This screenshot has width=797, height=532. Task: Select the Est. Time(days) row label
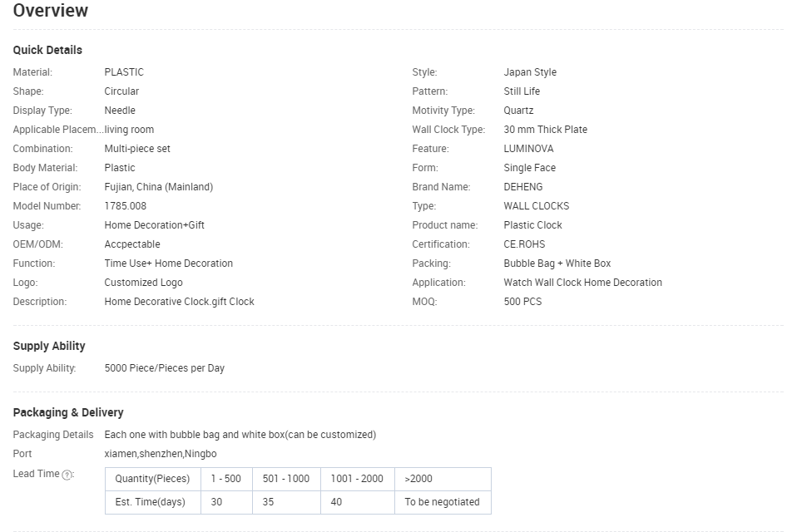pyautogui.click(x=151, y=502)
